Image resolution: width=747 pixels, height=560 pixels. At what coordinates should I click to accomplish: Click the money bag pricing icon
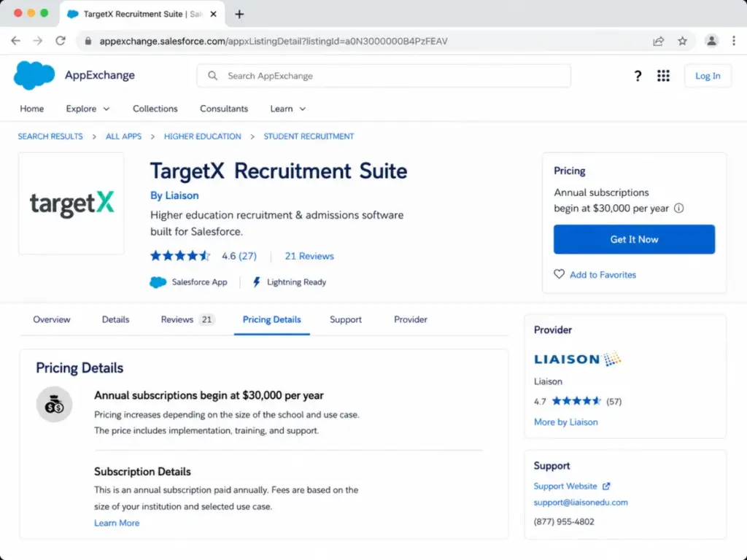(54, 404)
